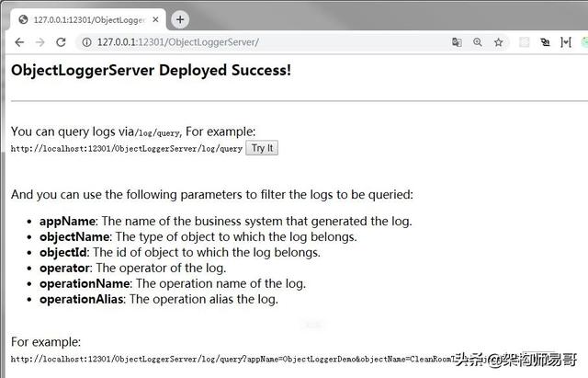Reload the page with the refresh icon
This screenshot has height=378, width=588.
coord(61,42)
